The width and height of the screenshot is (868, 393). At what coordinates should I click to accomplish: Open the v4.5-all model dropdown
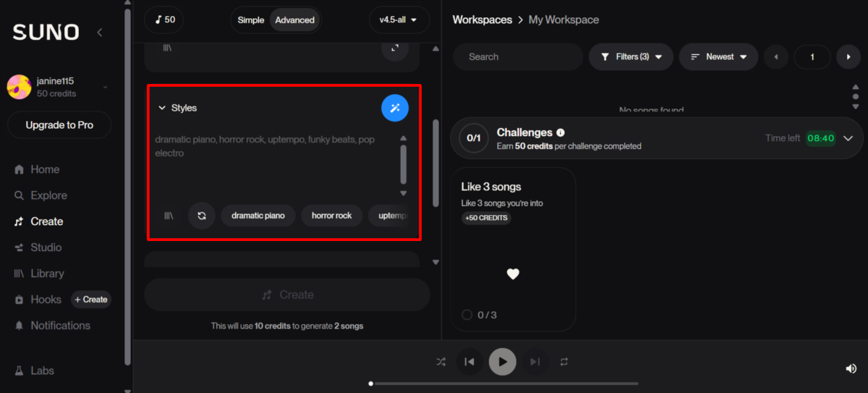tap(399, 20)
